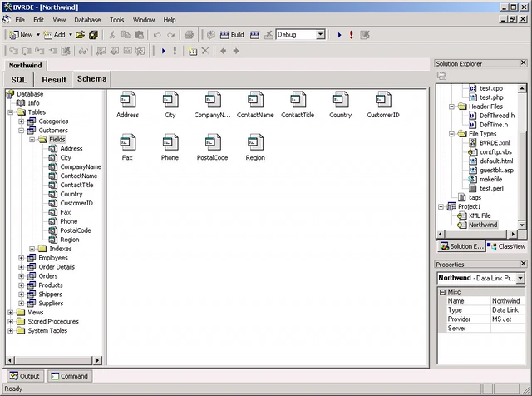
Task: Select the Northwind document tab
Action: (x=26, y=65)
